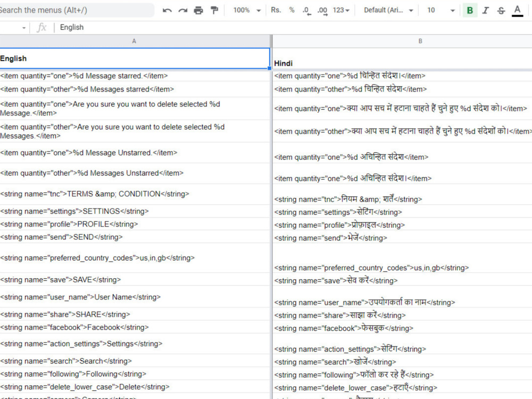This screenshot has height=399, width=532.
Task: Toggle Strikethrough formatting
Action: [501, 11]
